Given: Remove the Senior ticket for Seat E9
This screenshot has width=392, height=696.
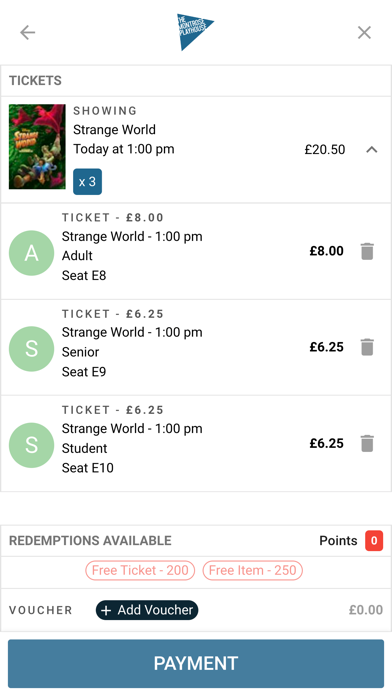Looking at the screenshot, I should 367,347.
